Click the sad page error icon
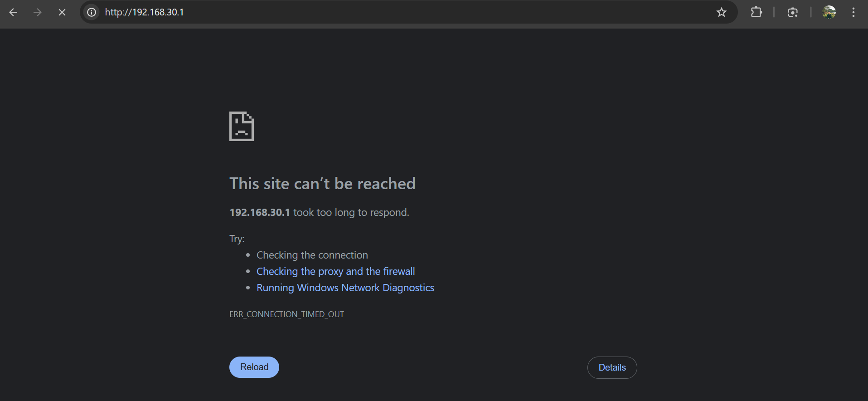Viewport: 868px width, 401px height. pyautogui.click(x=242, y=126)
